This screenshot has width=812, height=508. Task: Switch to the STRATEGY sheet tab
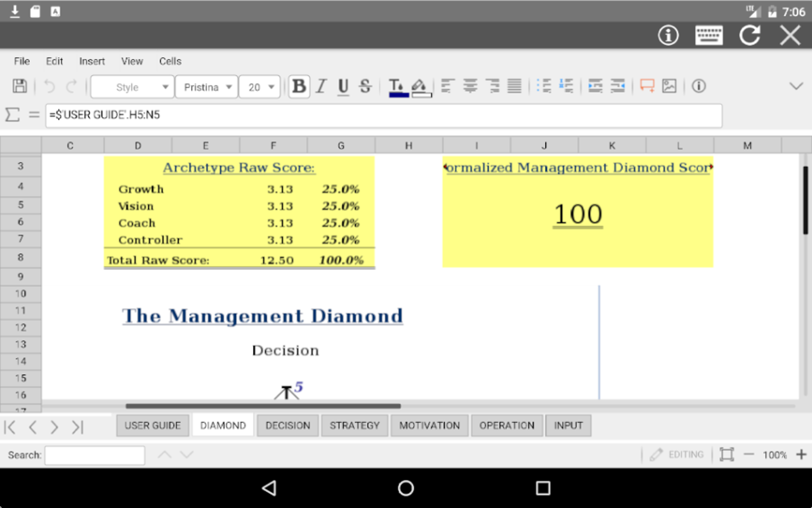[x=355, y=425]
